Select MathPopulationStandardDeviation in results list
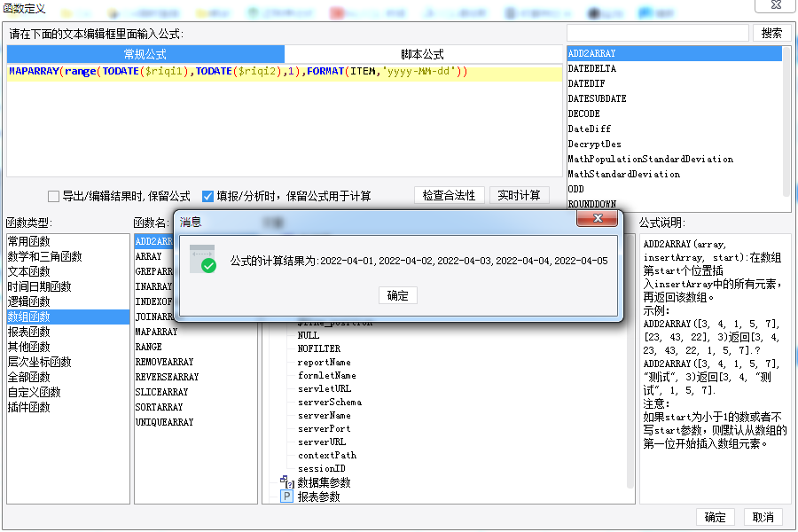The image size is (798, 532). 675,159
